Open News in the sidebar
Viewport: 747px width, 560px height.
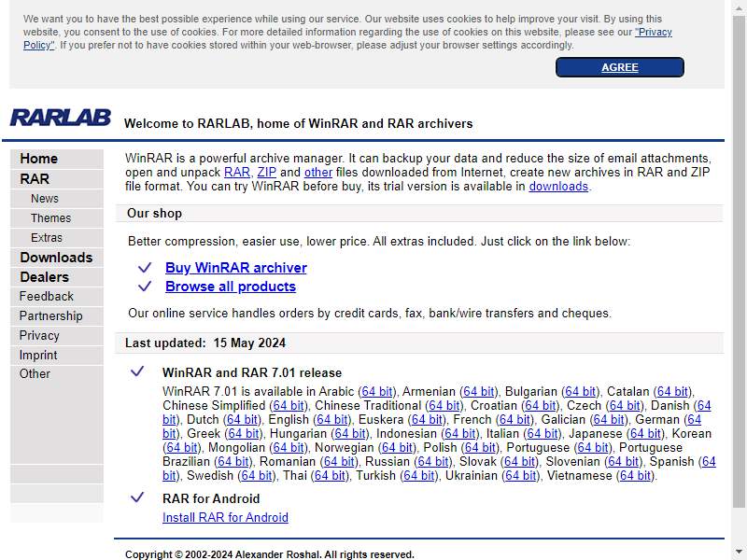(45, 199)
